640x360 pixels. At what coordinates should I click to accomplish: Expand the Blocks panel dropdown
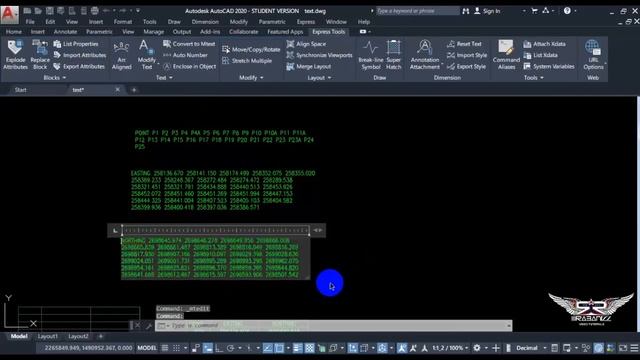coord(55,78)
